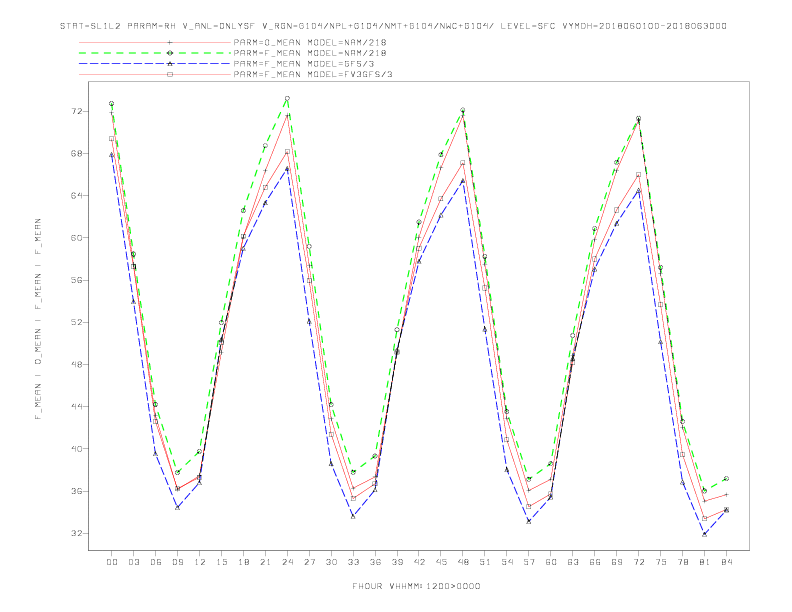
Task: Click x-axis forecast hour label 57
Action: pos(529,562)
